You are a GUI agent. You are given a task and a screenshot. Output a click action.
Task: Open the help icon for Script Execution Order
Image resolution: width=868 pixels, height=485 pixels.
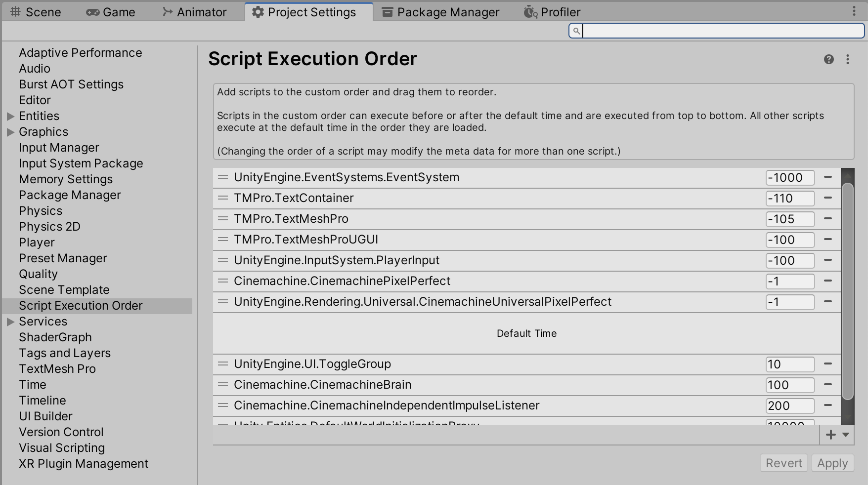click(x=829, y=59)
